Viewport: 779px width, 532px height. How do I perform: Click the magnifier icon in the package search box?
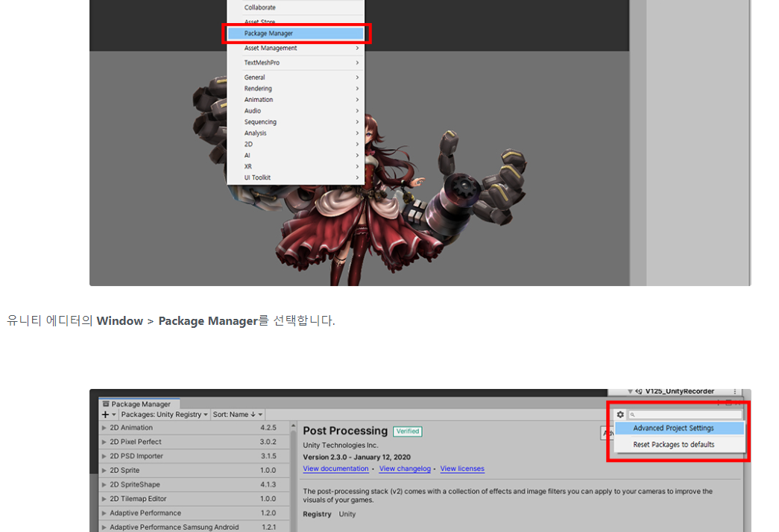coord(632,415)
